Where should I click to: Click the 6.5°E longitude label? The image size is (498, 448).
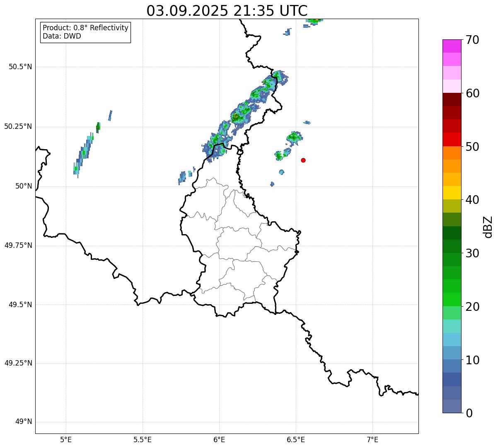pos(296,439)
